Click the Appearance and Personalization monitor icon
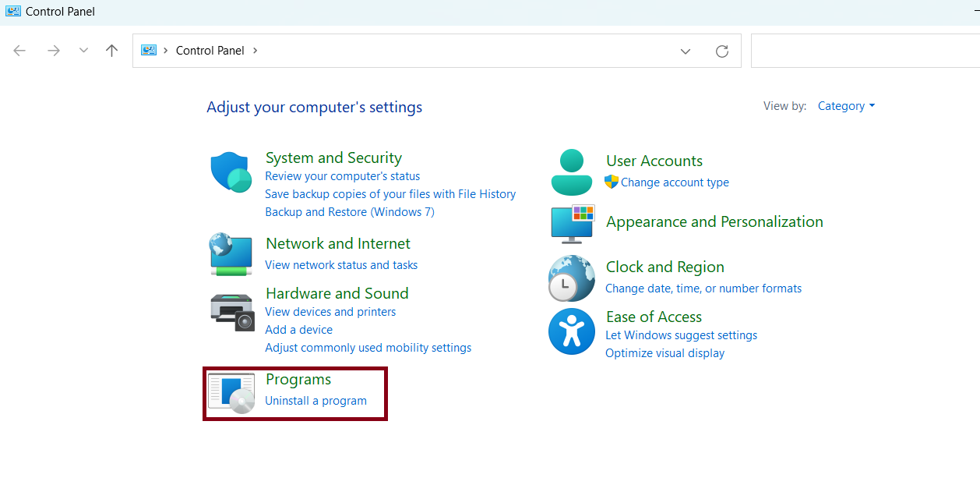 572,224
